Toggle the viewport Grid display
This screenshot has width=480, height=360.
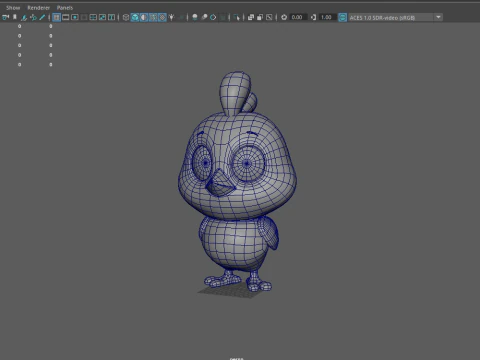pos(56,17)
